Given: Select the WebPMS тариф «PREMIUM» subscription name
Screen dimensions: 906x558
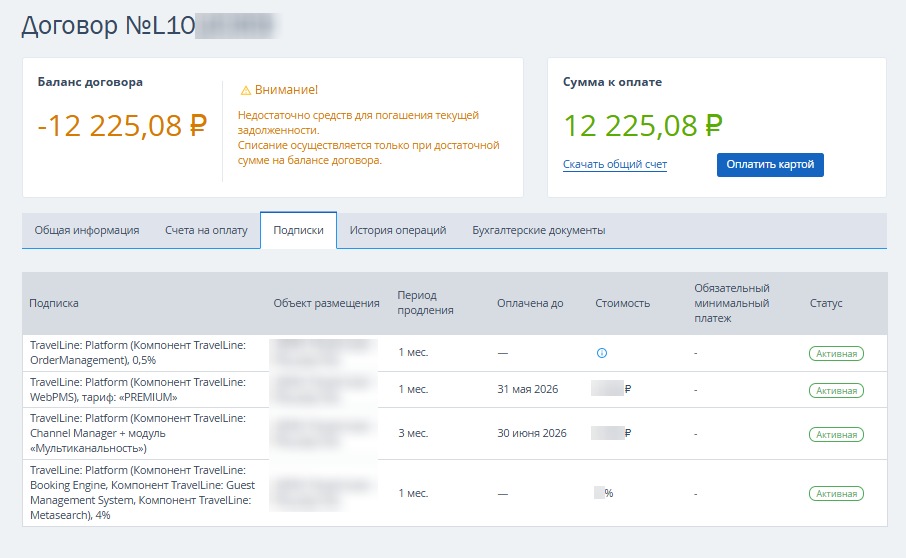Looking at the screenshot, I should coord(138,389).
